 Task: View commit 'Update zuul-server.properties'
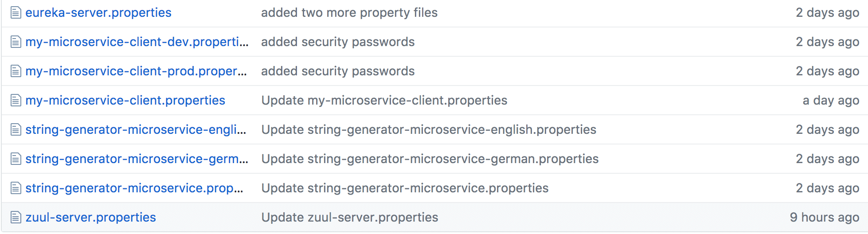pos(350,218)
